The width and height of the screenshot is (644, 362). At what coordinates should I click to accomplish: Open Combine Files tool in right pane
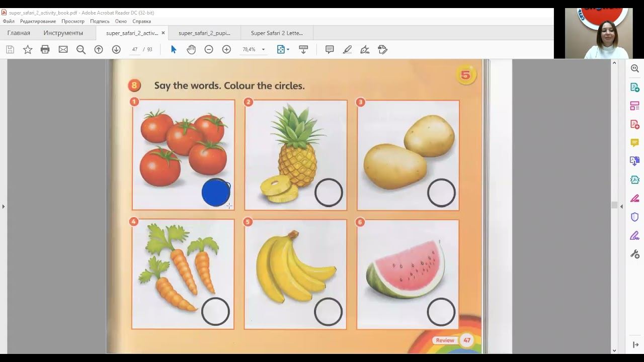pos(635,161)
